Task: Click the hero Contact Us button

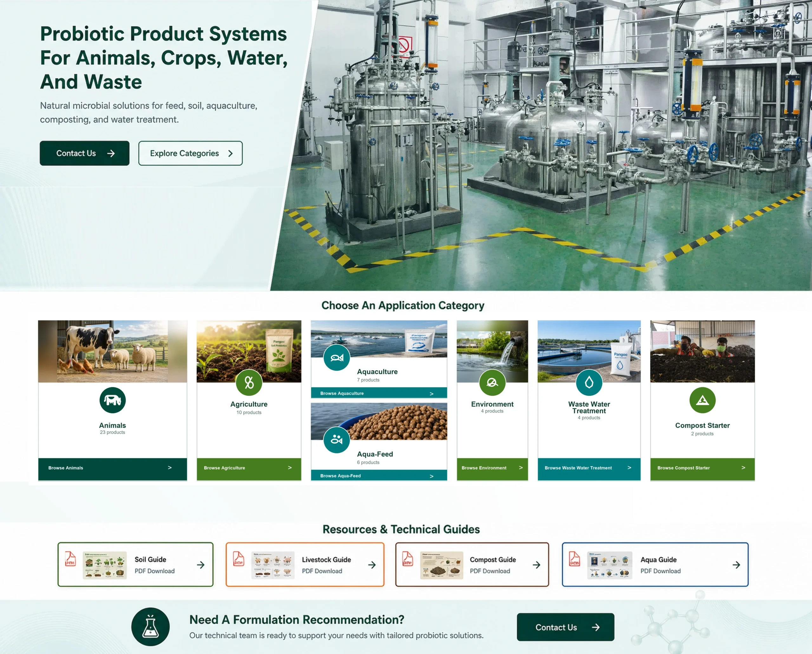Action: point(84,153)
